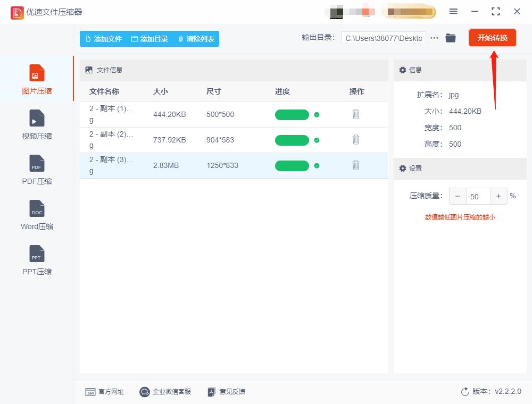Viewport: 532px width, 404px height.
Task: Click 添加文件 to add files
Action: tap(103, 38)
